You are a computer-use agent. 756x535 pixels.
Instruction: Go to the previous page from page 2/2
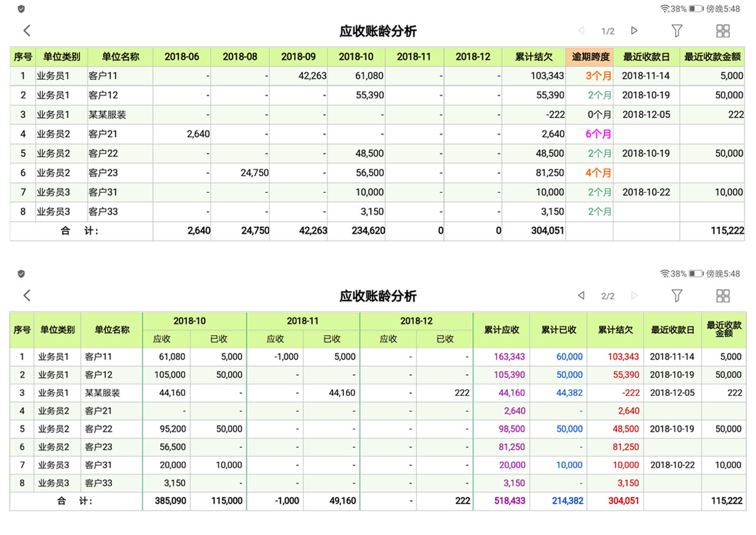click(581, 295)
